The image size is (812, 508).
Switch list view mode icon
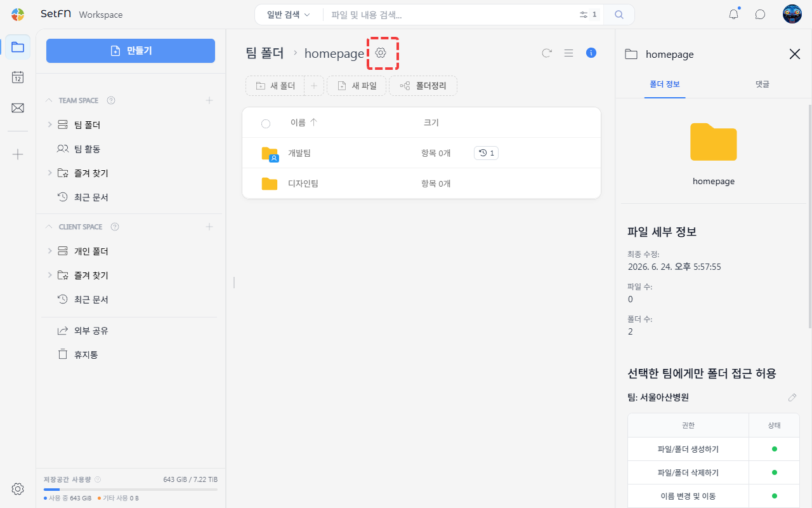[568, 53]
